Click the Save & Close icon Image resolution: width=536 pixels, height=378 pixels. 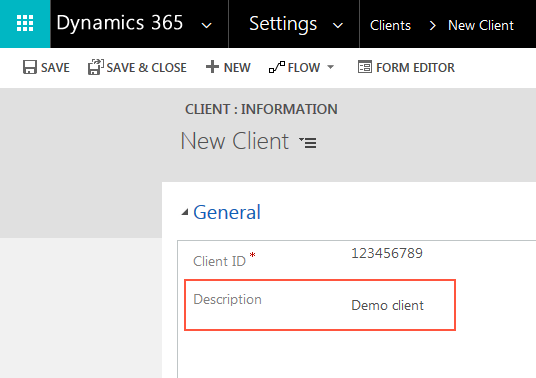[95, 67]
